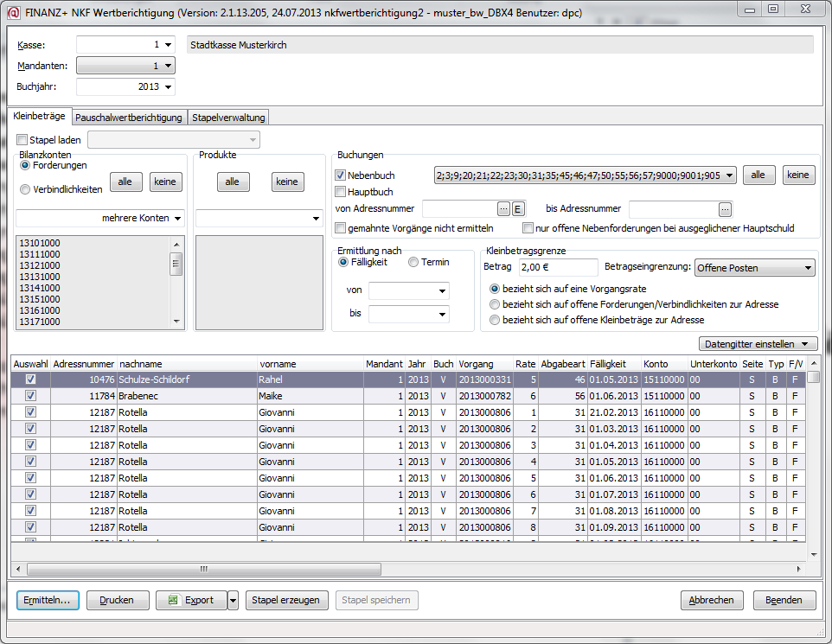Click the Export button
The image size is (832, 644).
[191, 600]
